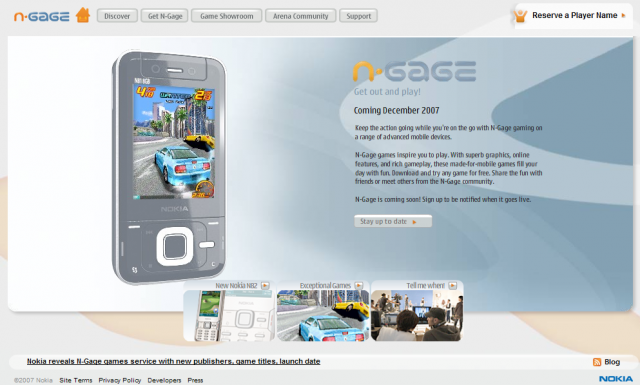
Task: Click Reserve a Player Name button
Action: pyautogui.click(x=574, y=16)
